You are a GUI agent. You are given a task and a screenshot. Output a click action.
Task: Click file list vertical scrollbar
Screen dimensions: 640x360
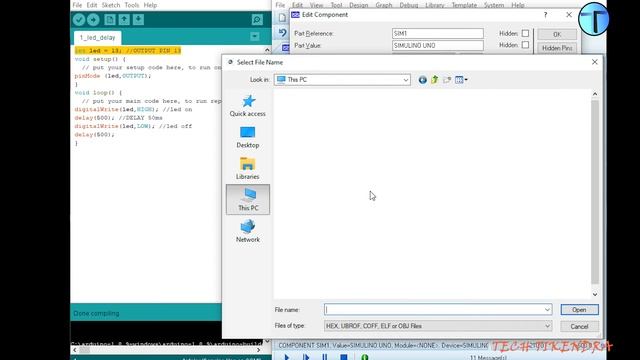(x=595, y=192)
